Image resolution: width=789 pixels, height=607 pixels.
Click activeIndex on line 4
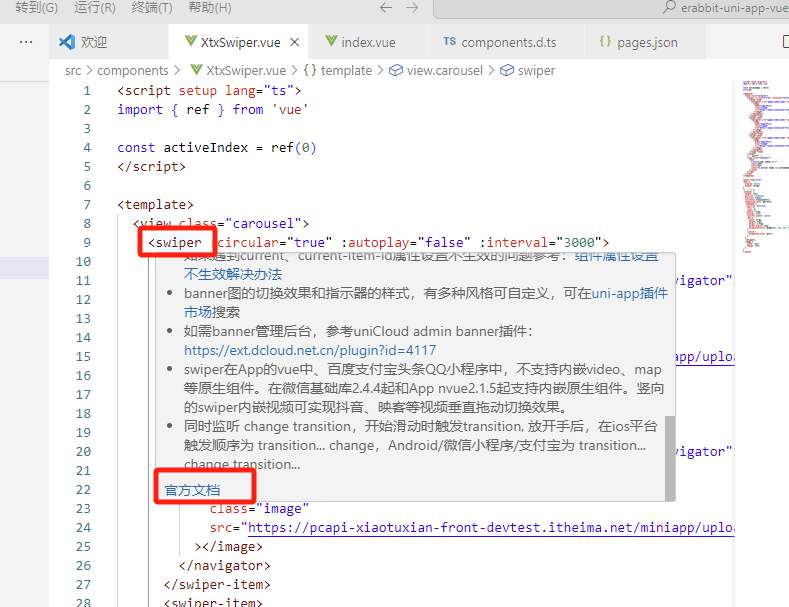[x=206, y=147]
